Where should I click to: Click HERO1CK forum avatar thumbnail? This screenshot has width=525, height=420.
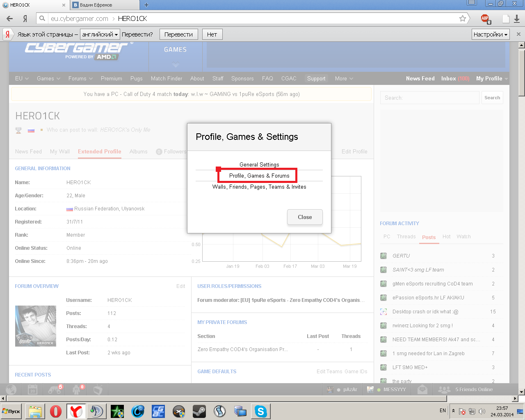coord(36,326)
